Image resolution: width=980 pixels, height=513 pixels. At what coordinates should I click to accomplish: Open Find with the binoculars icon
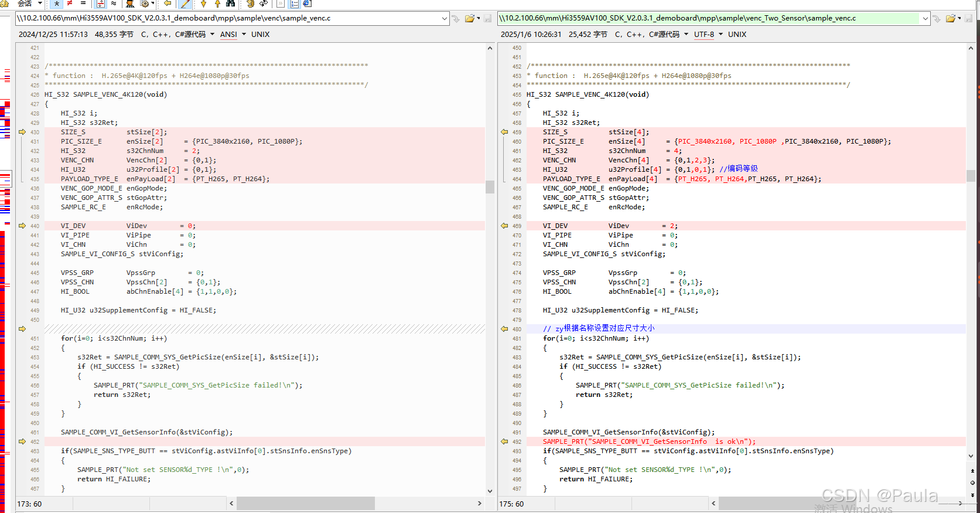pyautogui.click(x=231, y=4)
